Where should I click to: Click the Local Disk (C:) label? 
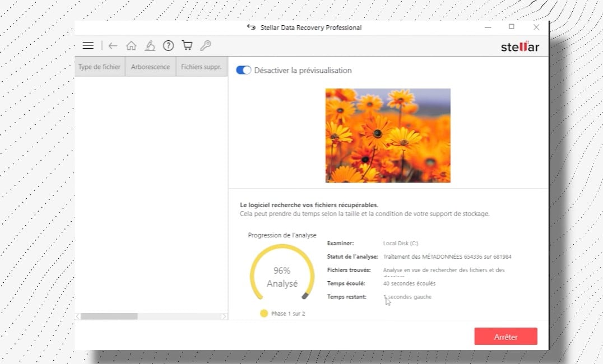point(400,243)
